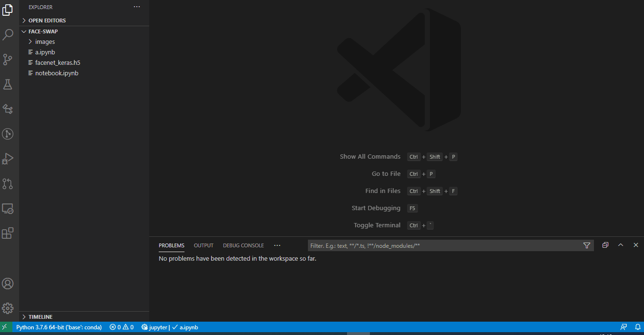Image resolution: width=644 pixels, height=335 pixels.
Task: Open facenet_keras.h5 file
Action: (x=84, y=63)
